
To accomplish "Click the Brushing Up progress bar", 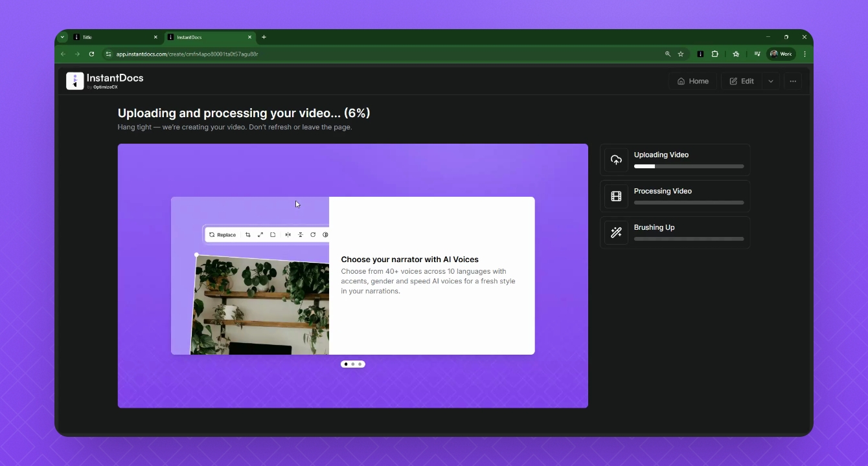I will tap(689, 239).
